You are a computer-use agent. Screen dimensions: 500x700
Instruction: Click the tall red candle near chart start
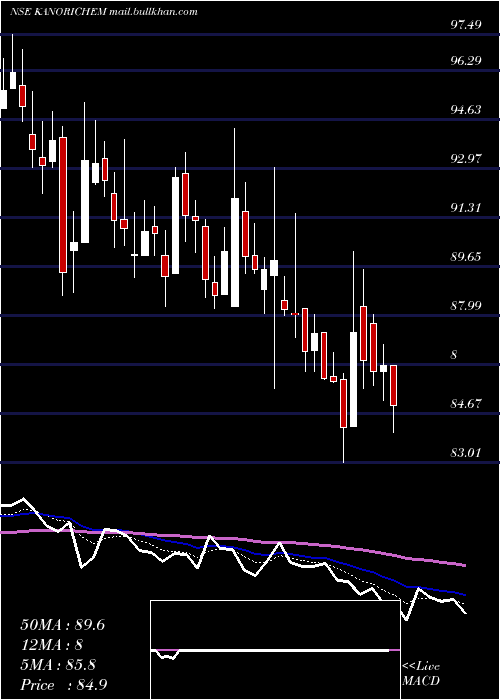(x=63, y=205)
